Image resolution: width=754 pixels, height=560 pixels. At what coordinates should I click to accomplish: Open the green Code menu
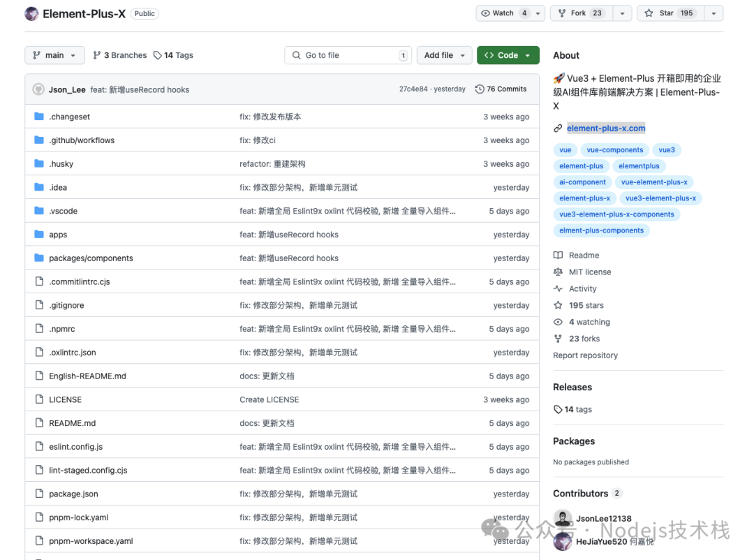click(x=508, y=55)
